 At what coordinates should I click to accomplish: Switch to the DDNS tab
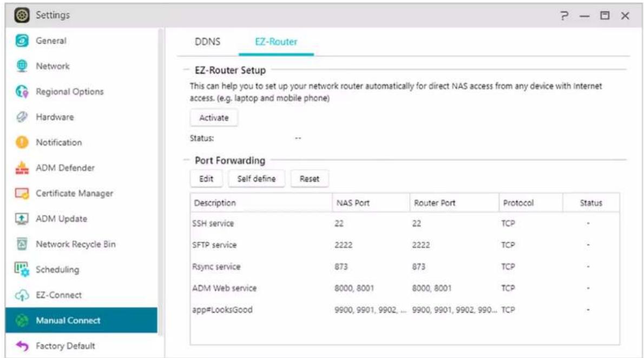[207, 42]
